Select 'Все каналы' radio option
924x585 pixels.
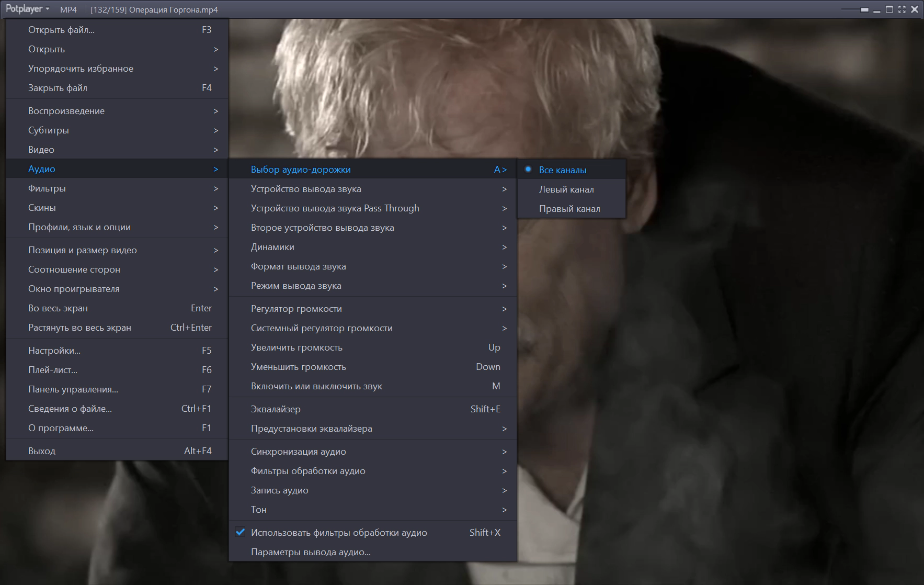click(572, 170)
